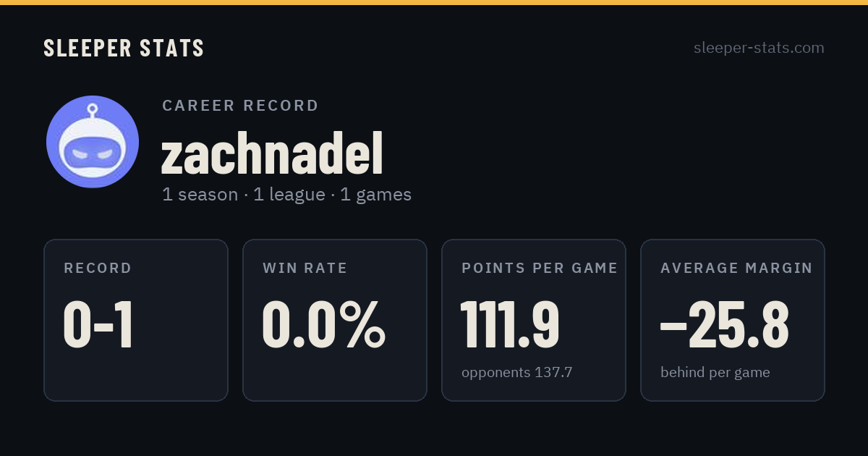The image size is (868, 456).
Task: Click the robot avatar icon
Action: coord(93,142)
